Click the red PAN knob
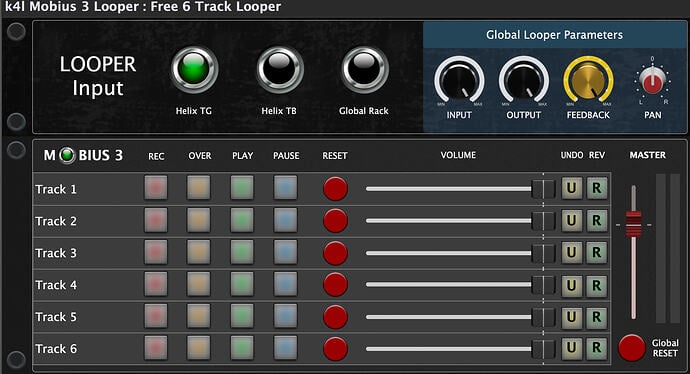The width and height of the screenshot is (690, 374). point(652,81)
